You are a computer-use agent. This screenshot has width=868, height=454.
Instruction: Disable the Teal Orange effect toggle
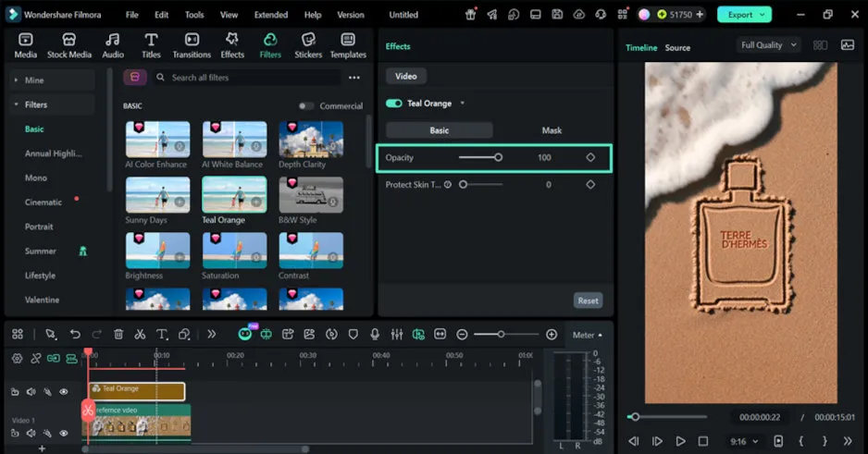coord(394,104)
